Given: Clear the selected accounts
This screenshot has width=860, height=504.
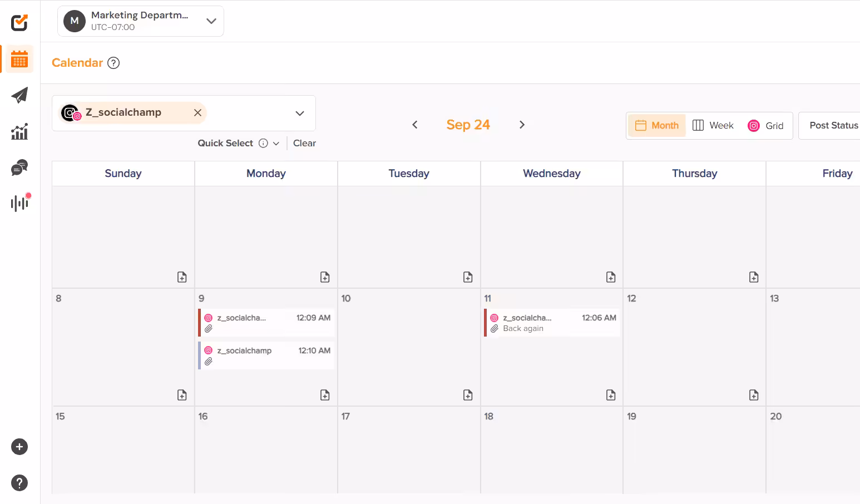Looking at the screenshot, I should (304, 143).
